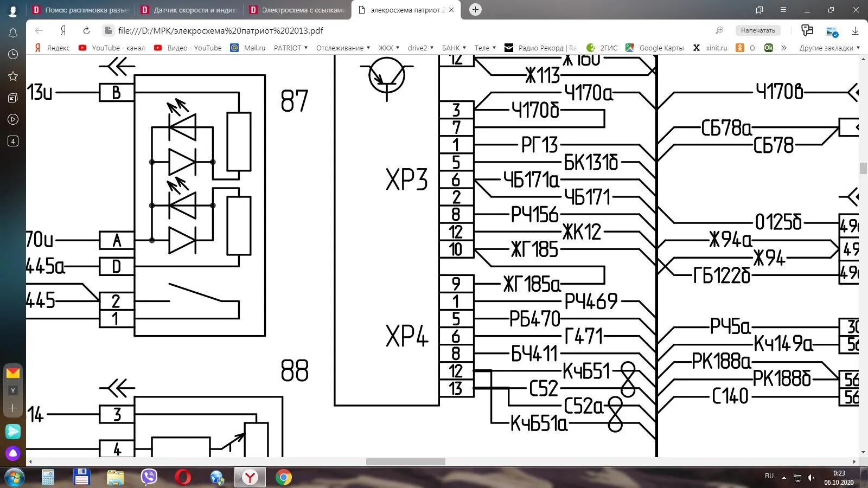Viewport: 868px width, 488px height.
Task: Click the scroll-right arrow of horizontal scrollbar
Action: (854, 461)
